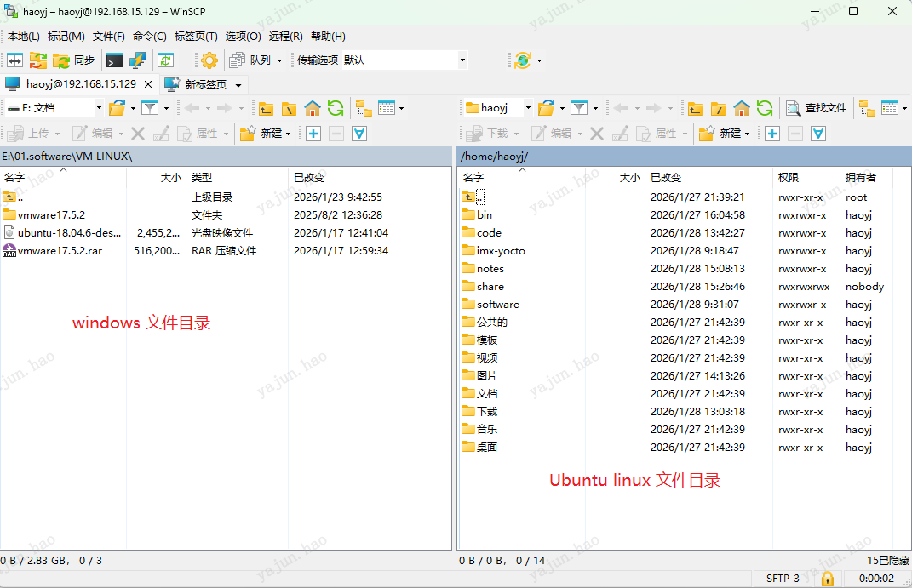Screen dimensions: 912x588
Task: Go to remote root directory icon
Action: point(719,108)
